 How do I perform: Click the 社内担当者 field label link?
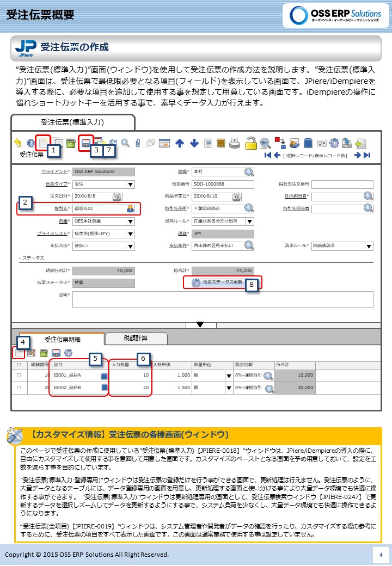point(297,196)
